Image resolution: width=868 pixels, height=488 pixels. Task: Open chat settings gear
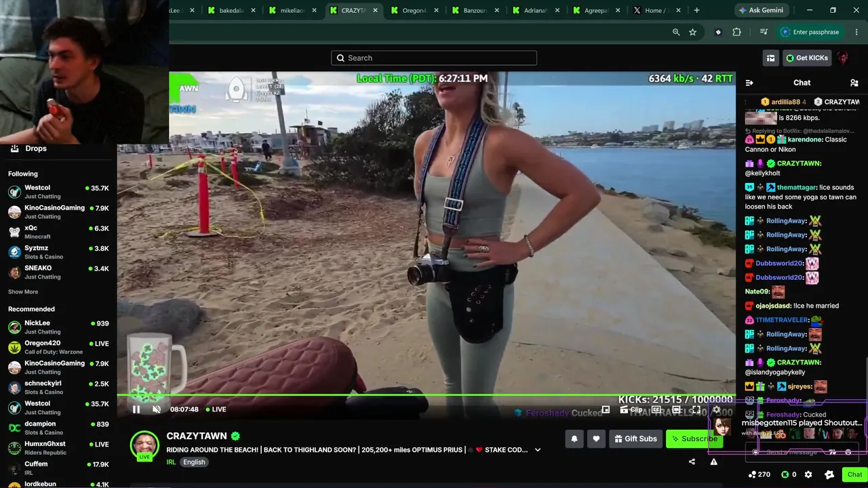pyautogui.click(x=808, y=474)
